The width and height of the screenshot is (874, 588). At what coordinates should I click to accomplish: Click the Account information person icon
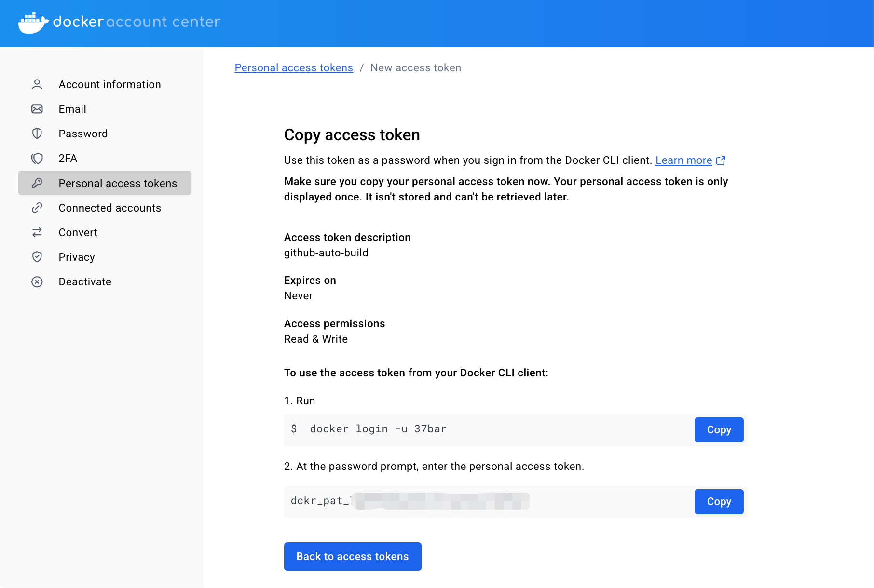(37, 84)
